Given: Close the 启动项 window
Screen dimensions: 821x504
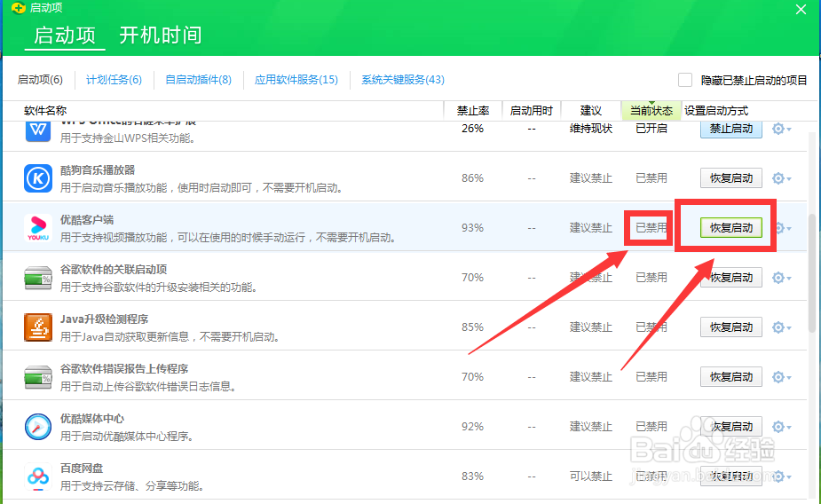Looking at the screenshot, I should click(801, 10).
